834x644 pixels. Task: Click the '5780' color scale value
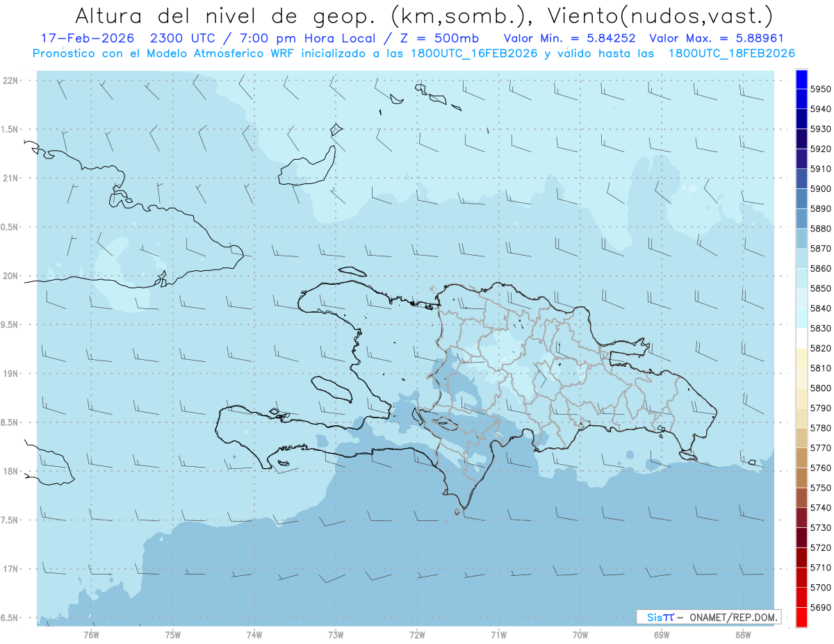point(821,428)
